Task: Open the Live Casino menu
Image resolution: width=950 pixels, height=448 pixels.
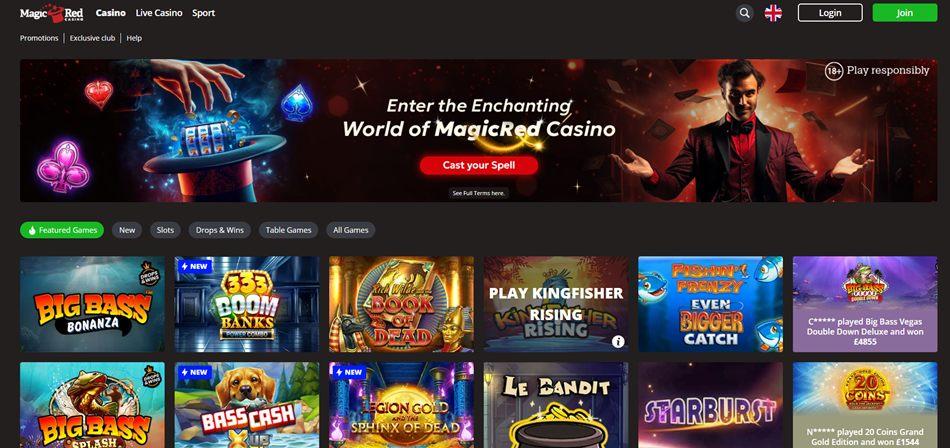Action: pyautogui.click(x=159, y=13)
